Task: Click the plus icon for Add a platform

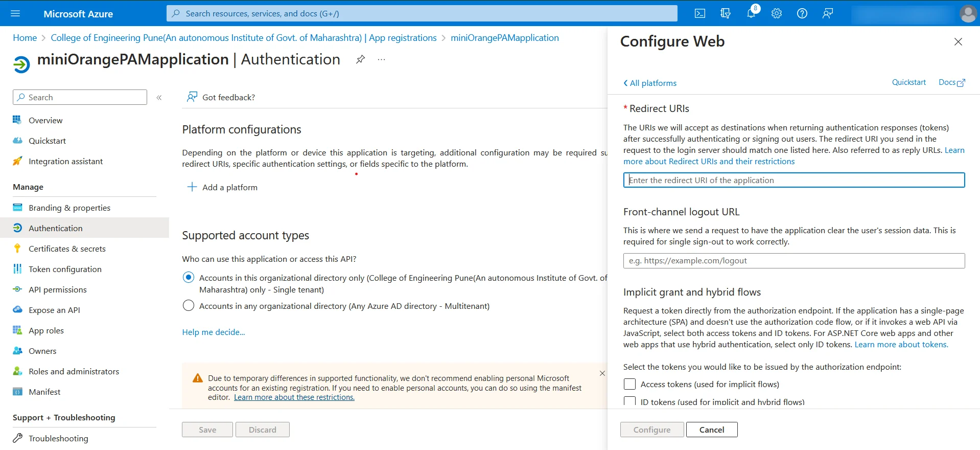Action: (192, 187)
